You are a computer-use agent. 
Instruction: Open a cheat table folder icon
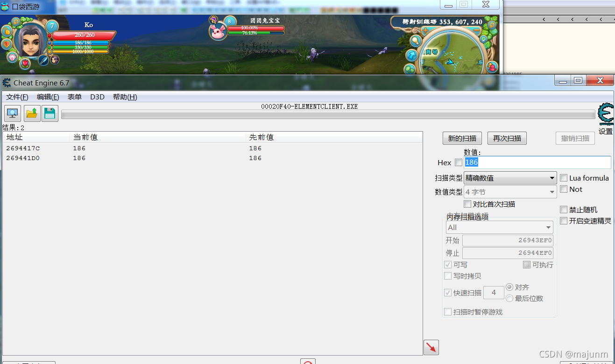point(32,113)
